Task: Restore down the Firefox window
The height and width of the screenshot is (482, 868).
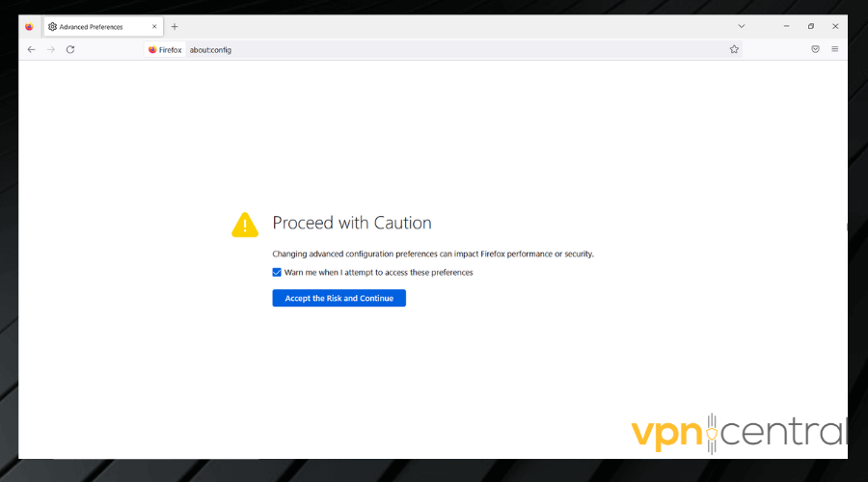Action: coord(811,26)
